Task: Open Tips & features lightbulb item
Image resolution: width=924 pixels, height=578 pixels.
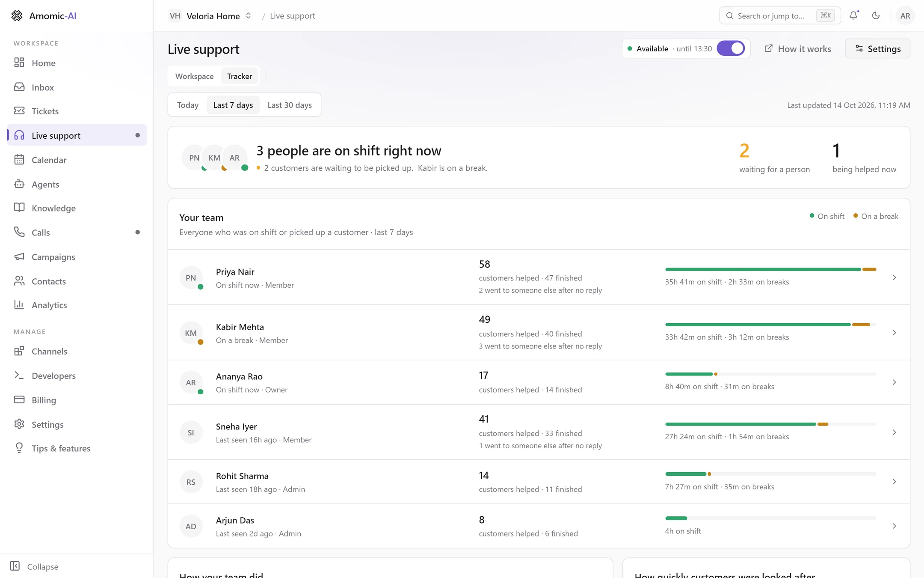Action: (x=77, y=448)
